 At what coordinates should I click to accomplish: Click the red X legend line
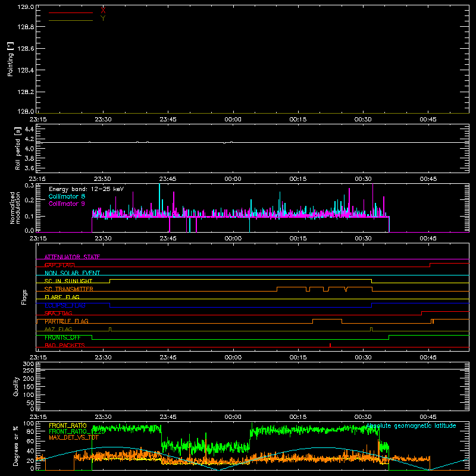(71, 12)
